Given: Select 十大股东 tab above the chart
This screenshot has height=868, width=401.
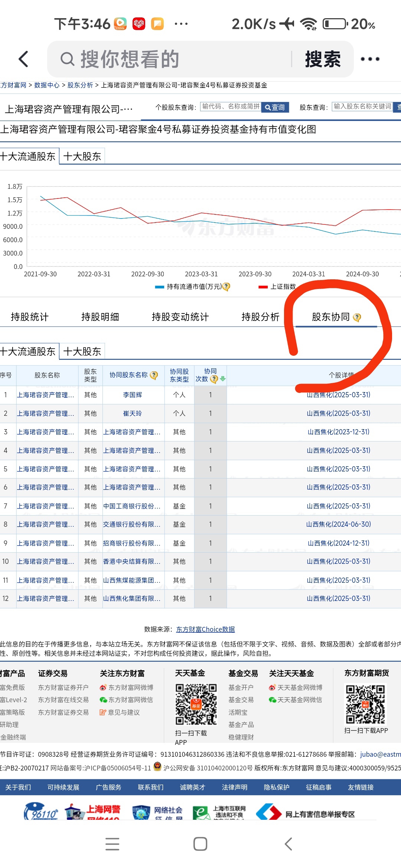Looking at the screenshot, I should click(82, 157).
